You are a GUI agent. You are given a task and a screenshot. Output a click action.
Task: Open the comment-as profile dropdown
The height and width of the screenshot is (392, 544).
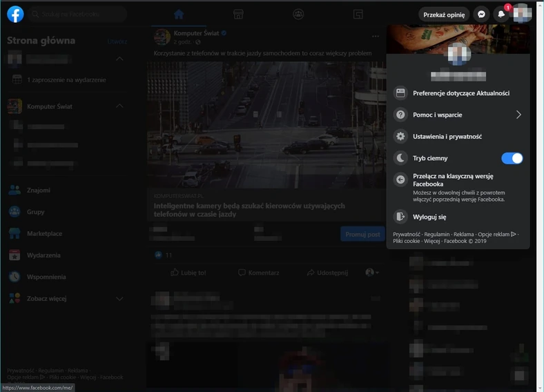point(372,273)
